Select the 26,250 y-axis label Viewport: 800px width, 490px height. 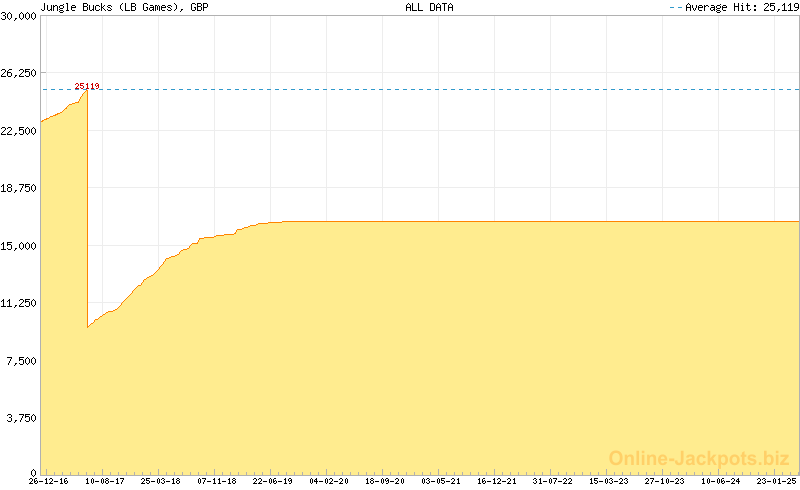(19, 73)
